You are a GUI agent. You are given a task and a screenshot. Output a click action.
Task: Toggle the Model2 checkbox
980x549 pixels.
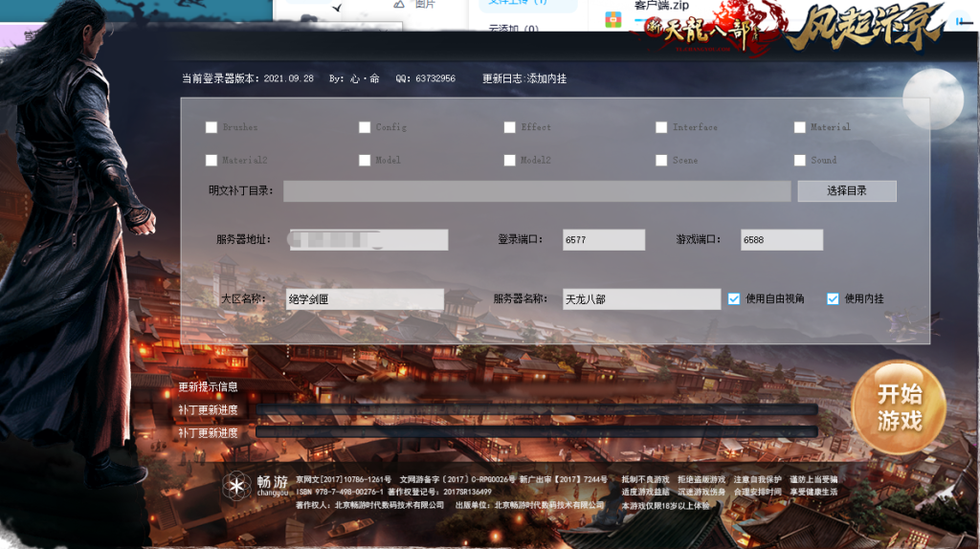click(x=509, y=161)
